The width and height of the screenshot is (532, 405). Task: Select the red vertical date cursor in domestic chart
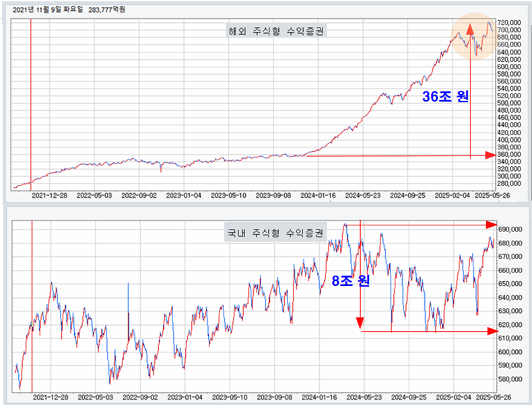coord(32,306)
